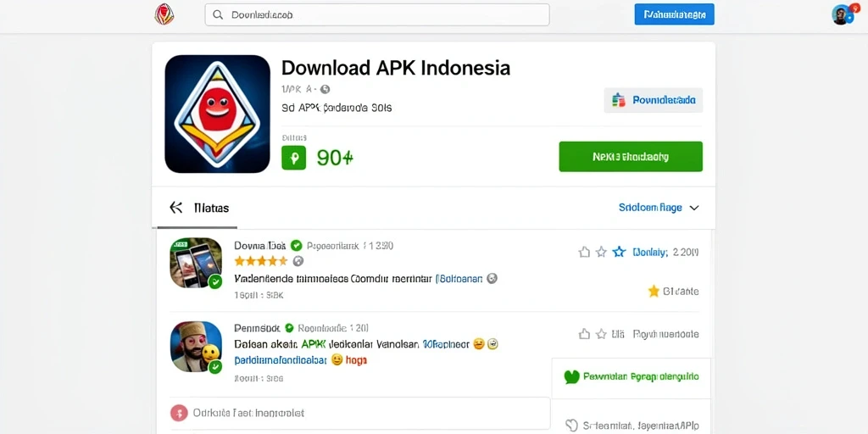Click the back arrow beside the reviews tab
Screen dimensions: 868x434
pos(176,208)
